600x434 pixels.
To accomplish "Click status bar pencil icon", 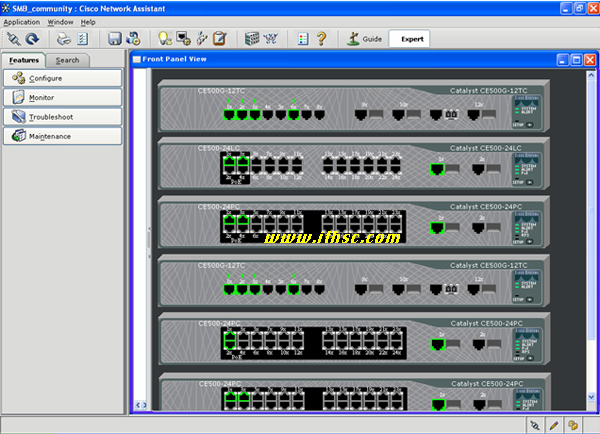I will coord(553,425).
